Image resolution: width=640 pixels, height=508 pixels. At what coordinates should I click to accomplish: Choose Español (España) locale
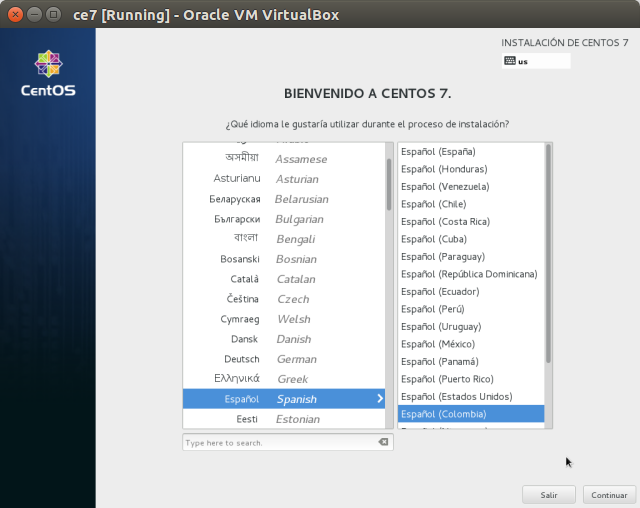click(x=471, y=151)
